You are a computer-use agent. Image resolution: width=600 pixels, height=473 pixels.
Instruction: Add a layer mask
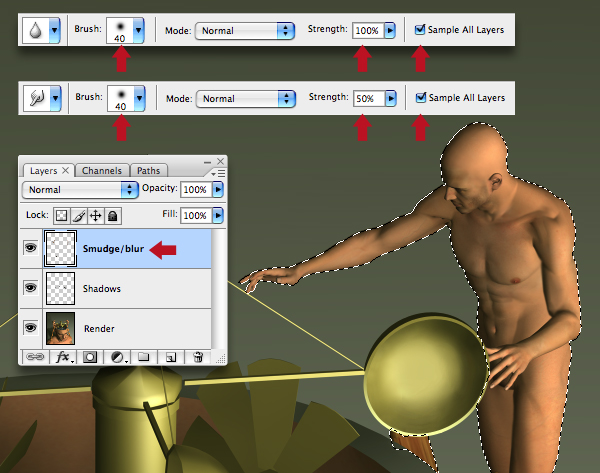(x=90, y=357)
